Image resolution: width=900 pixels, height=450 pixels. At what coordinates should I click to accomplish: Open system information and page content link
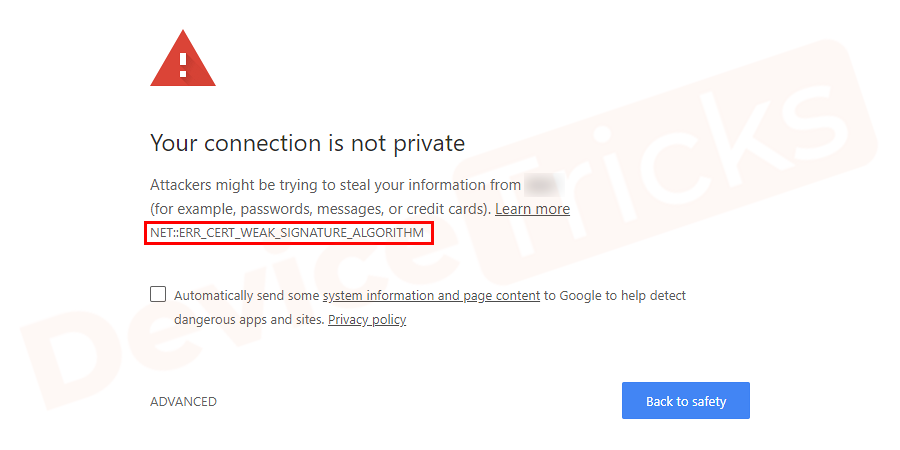point(431,296)
